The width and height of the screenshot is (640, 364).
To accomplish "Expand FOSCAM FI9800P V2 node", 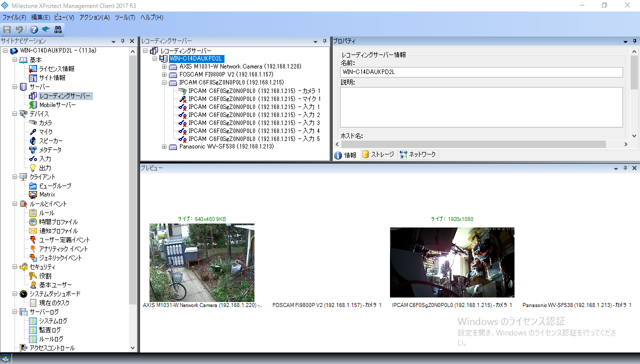I will (x=164, y=74).
